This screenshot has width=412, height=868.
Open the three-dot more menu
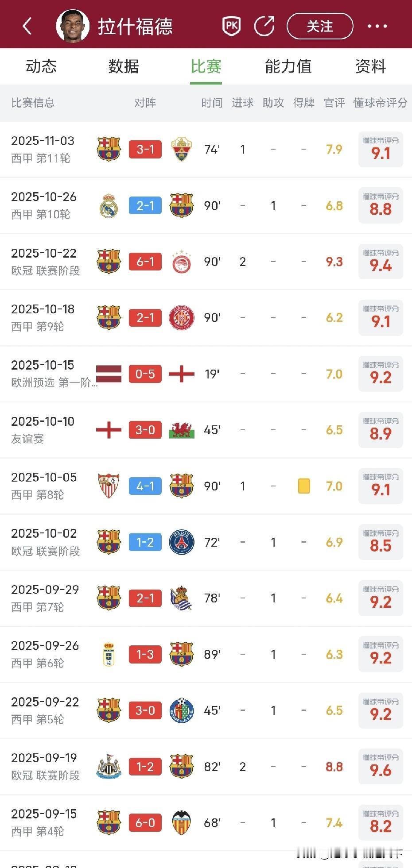coord(377,27)
